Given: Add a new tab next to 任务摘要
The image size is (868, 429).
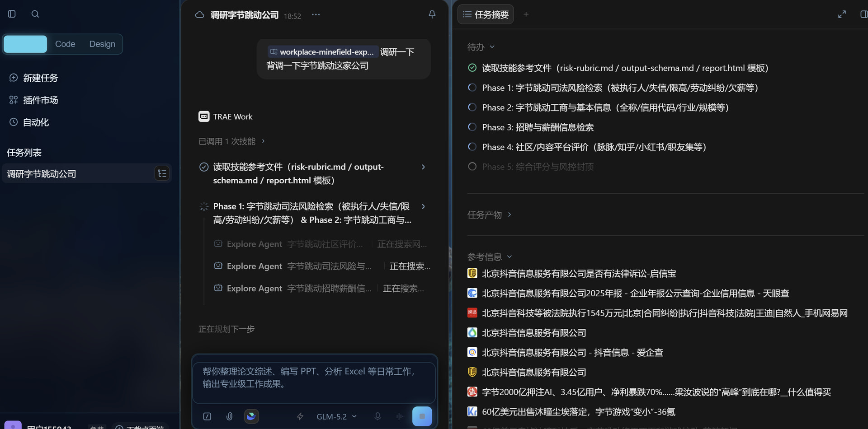Looking at the screenshot, I should tap(526, 14).
